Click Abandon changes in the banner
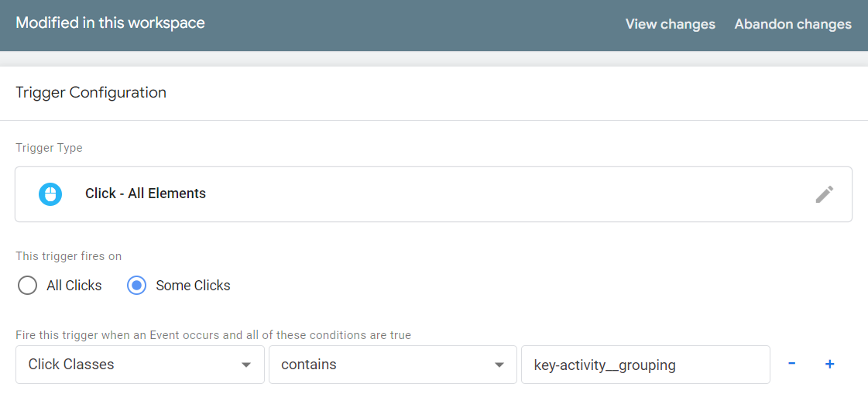868x394 pixels. coord(793,24)
